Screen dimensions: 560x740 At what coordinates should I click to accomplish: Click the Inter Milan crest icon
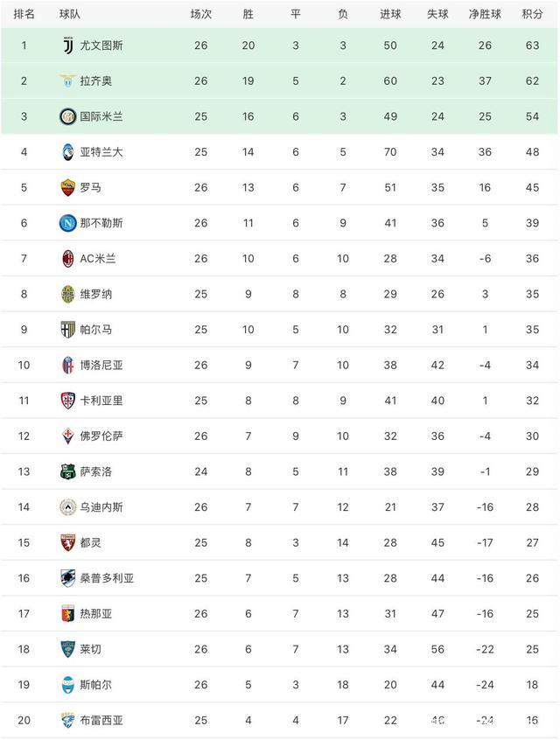point(67,116)
